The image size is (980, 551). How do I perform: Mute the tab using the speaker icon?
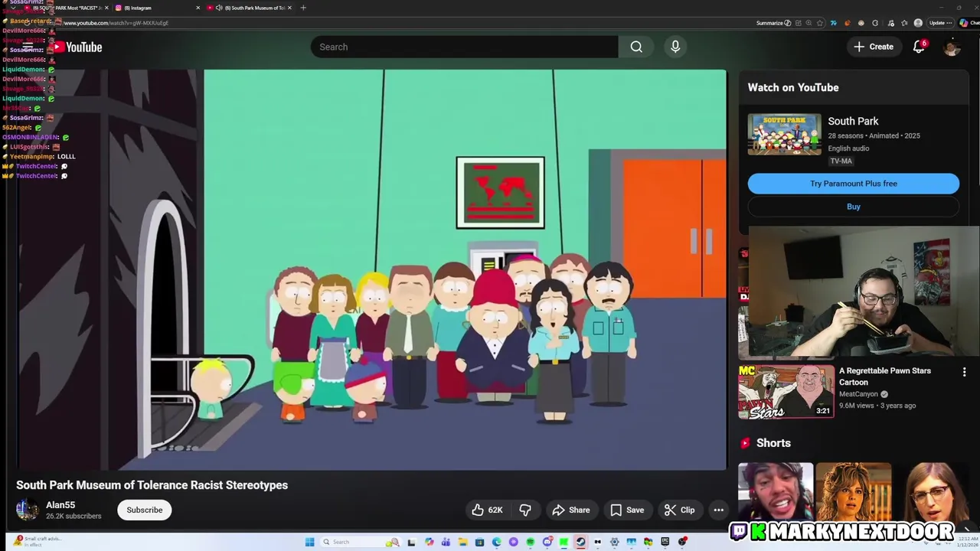pos(219,8)
